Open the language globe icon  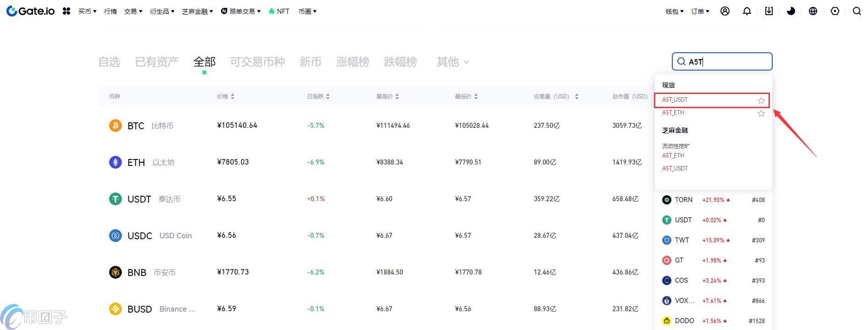pyautogui.click(x=813, y=11)
